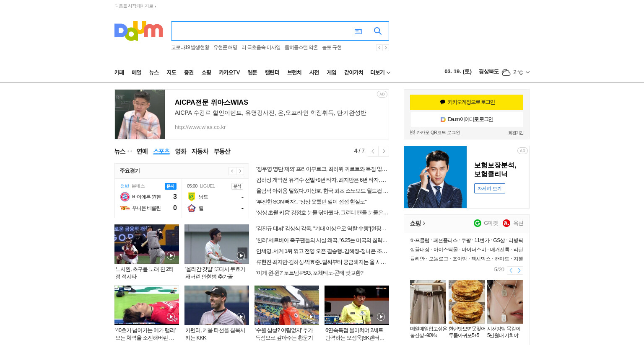Viewport: 644px width, 345px height.
Task: Open the on-screen keyboard icon
Action: click(358, 31)
